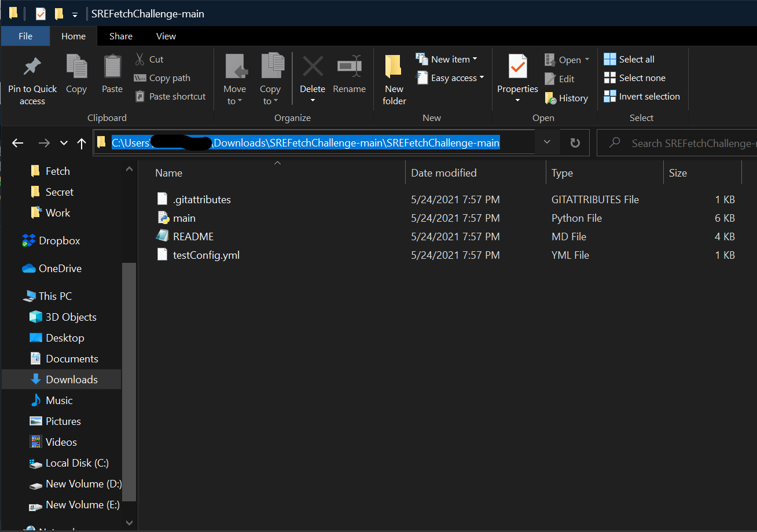Choose Select all in ribbon
The image size is (757, 532).
click(x=629, y=59)
